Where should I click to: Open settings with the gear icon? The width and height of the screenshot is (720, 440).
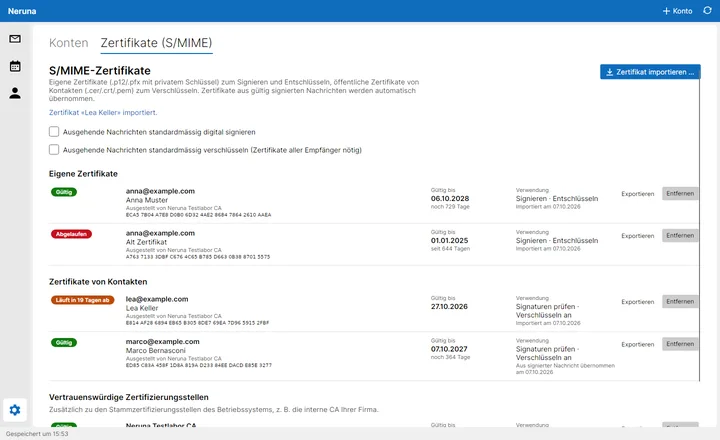point(15,410)
